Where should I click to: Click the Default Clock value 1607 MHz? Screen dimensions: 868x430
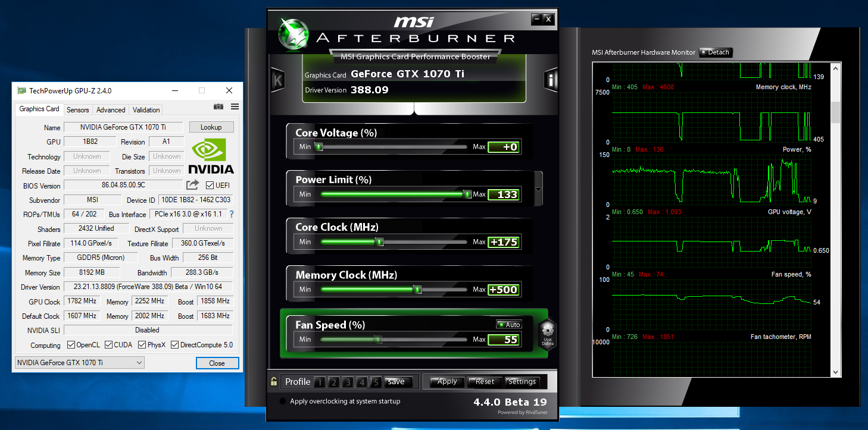tap(82, 316)
